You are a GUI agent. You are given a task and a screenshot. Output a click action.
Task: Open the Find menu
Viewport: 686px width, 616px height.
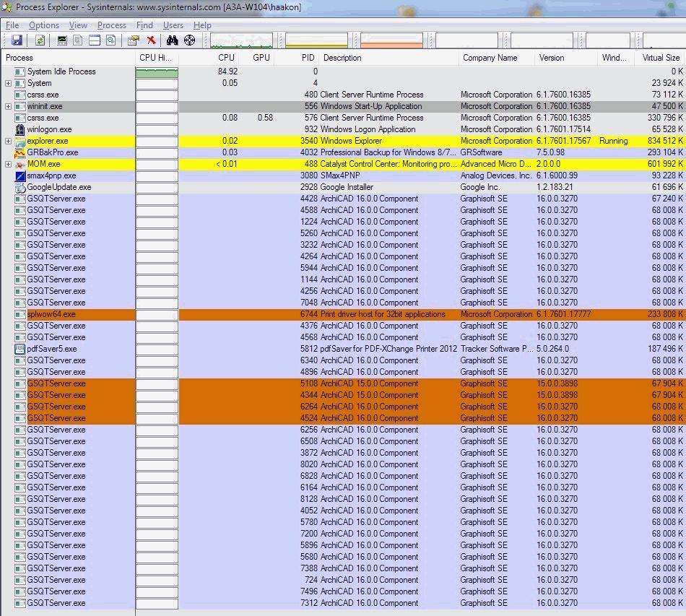pos(144,25)
